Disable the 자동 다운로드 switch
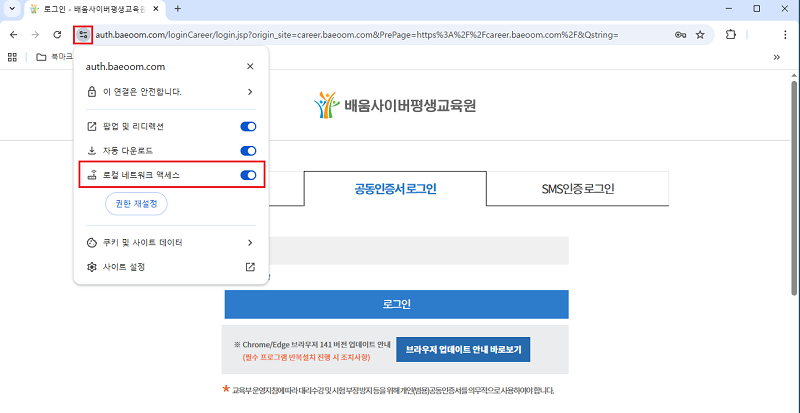Image resolution: width=800 pixels, height=413 pixels. tap(248, 151)
